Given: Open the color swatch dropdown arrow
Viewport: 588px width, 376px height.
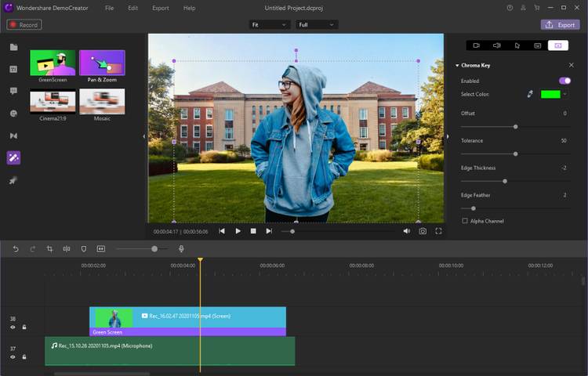Looking at the screenshot, I should [565, 94].
